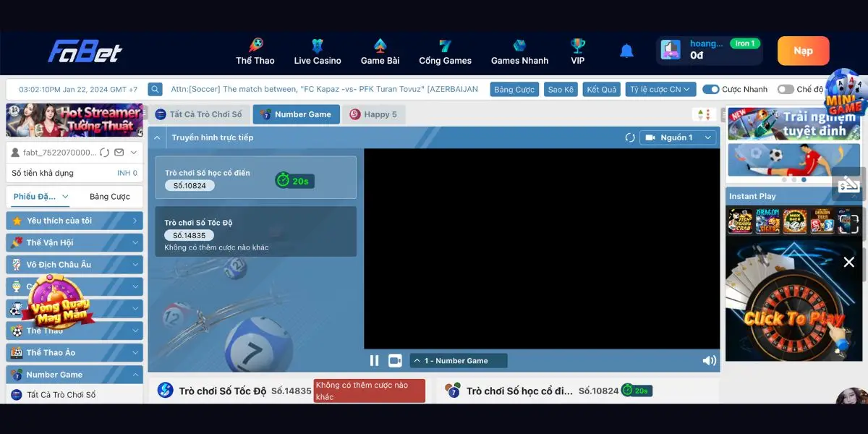Open the Hot Streamer banner
868x434 pixels.
point(75,119)
